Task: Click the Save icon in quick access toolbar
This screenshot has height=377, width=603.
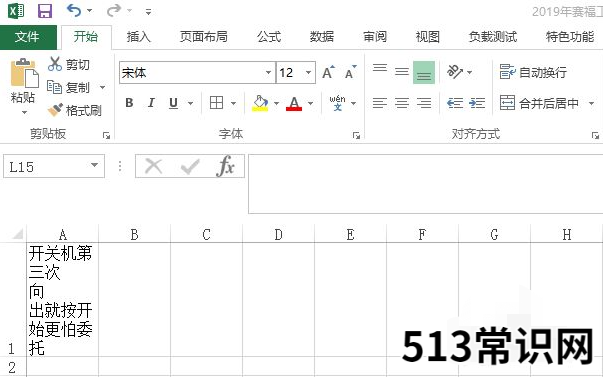Action: tap(45, 11)
